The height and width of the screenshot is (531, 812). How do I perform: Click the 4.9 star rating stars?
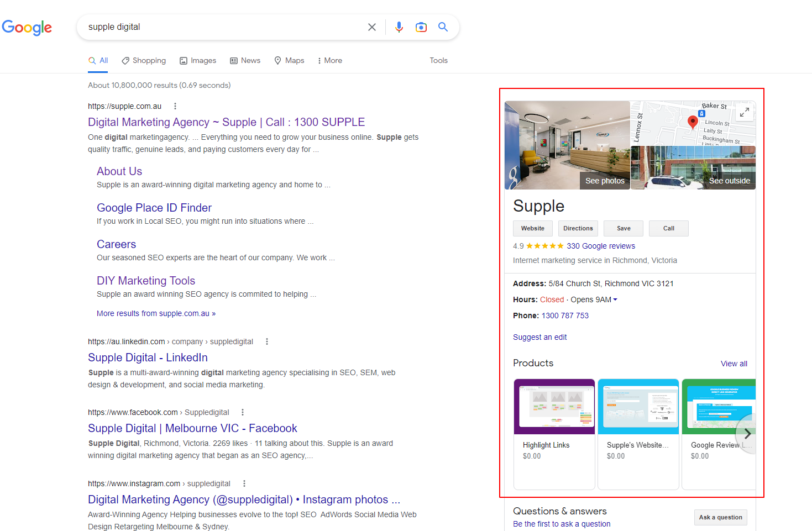click(x=545, y=246)
